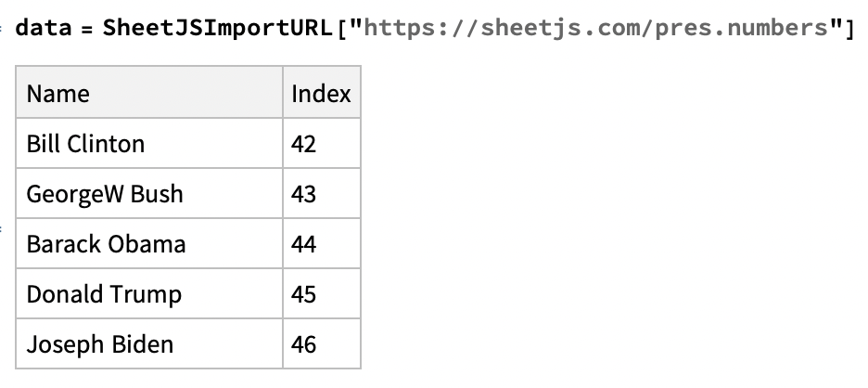Click the SheetJSImportURL function name
The height and width of the screenshot is (388, 868).
click(x=217, y=27)
